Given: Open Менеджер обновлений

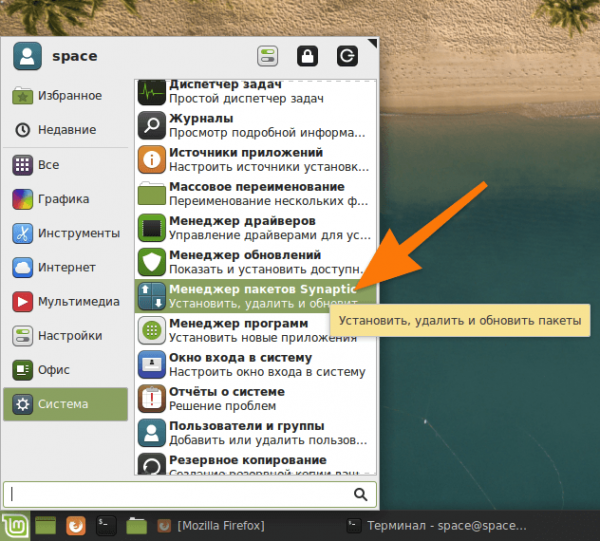Looking at the screenshot, I should [x=256, y=262].
